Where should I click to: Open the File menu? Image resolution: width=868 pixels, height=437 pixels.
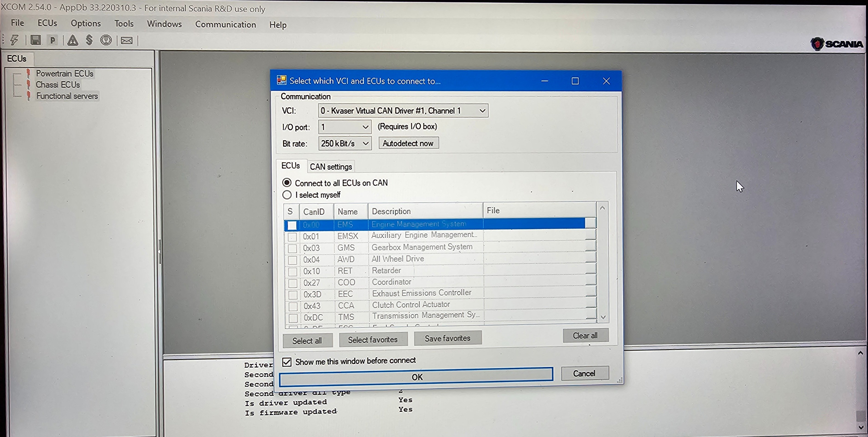pyautogui.click(x=17, y=23)
